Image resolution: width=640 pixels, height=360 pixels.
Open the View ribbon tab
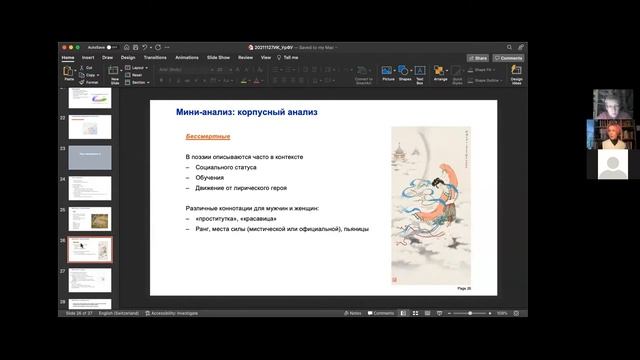(266, 58)
